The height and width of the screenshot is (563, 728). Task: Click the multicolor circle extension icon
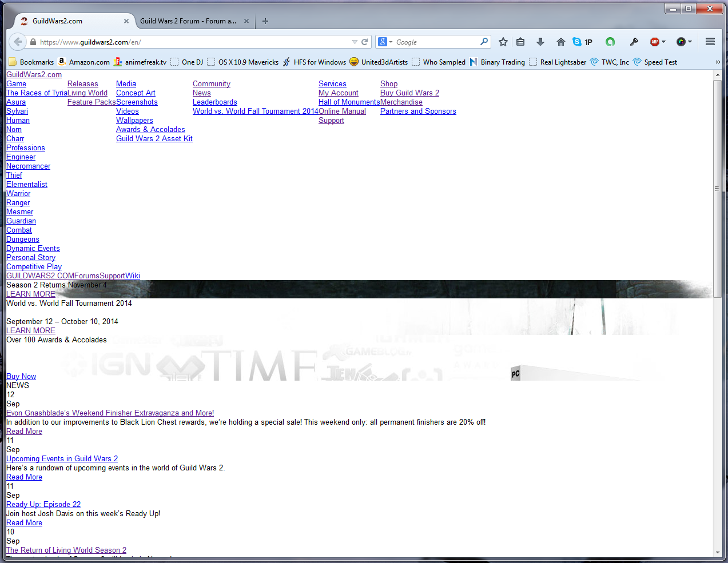pos(681,42)
